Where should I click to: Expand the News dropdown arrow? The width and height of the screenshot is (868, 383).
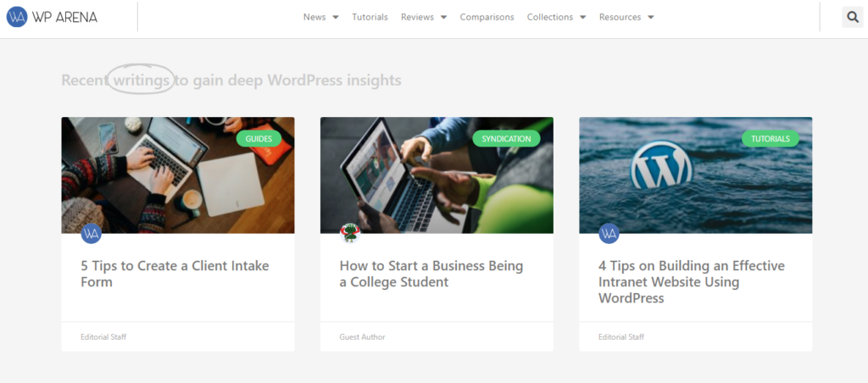coord(336,17)
